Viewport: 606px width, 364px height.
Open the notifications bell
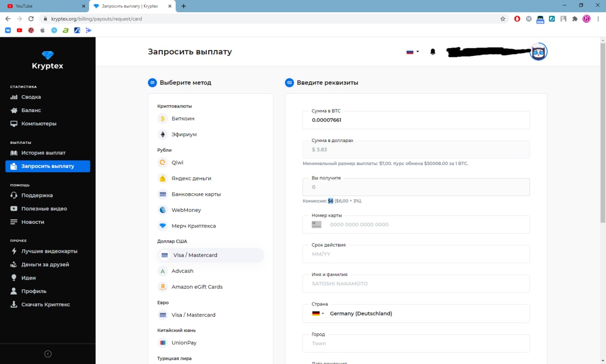(x=433, y=52)
